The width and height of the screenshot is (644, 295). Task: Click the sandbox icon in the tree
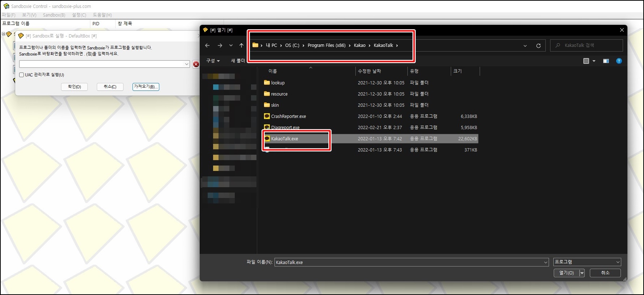tap(9, 34)
